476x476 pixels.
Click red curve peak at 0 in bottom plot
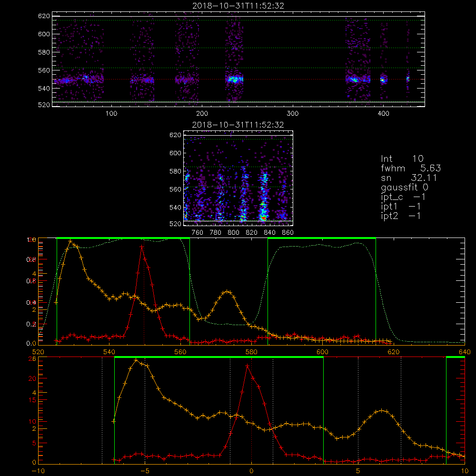click(x=248, y=366)
